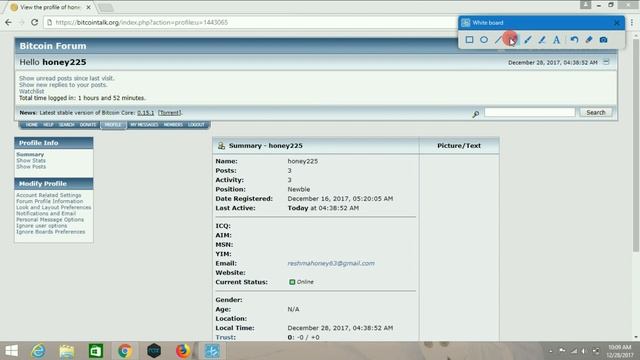Open Bitcoin Core 0.15.1 version link
This screenshot has width=640, height=360.
coord(145,113)
